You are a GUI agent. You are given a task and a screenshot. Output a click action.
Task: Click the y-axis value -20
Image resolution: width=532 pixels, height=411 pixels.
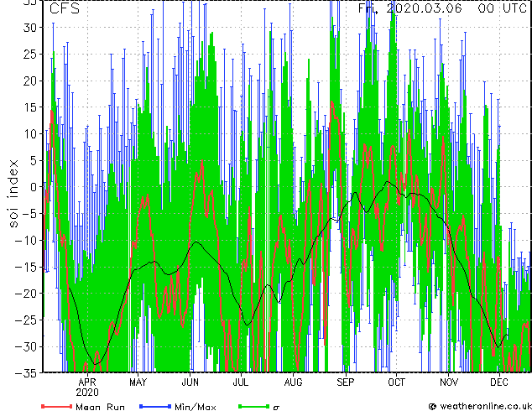(x=27, y=294)
